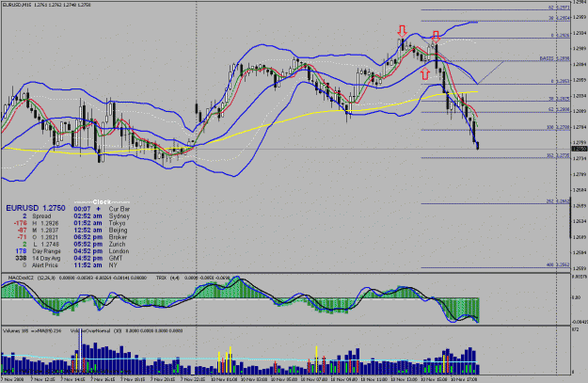Click the O 1.2821 open value
This screenshot has width=588, height=383.
pyautogui.click(x=46, y=237)
